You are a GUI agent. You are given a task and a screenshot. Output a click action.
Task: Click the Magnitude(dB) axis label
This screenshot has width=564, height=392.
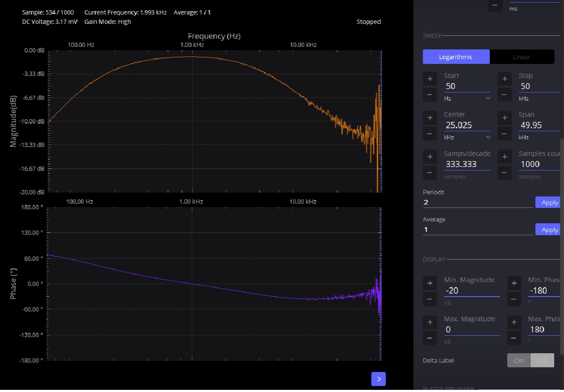tap(14, 121)
